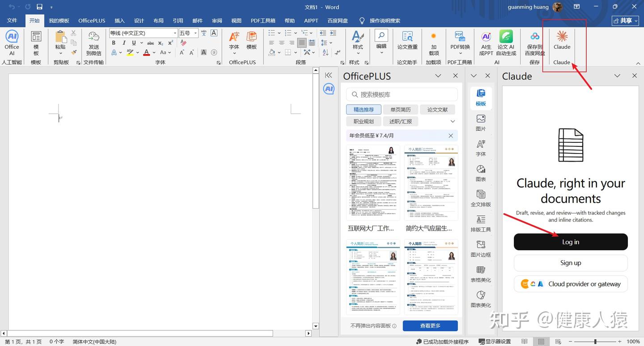Select 图片 in OfficePLUS sidebar

coord(481,123)
